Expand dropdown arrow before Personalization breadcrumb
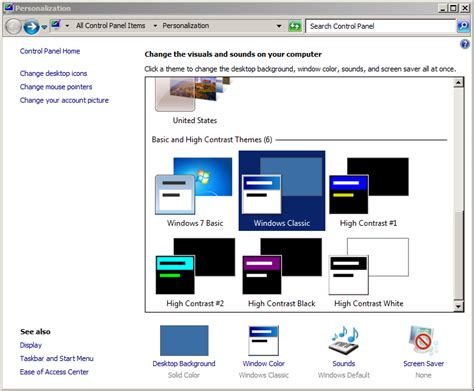Screen dimensions: 474x391 pyautogui.click(x=155, y=26)
